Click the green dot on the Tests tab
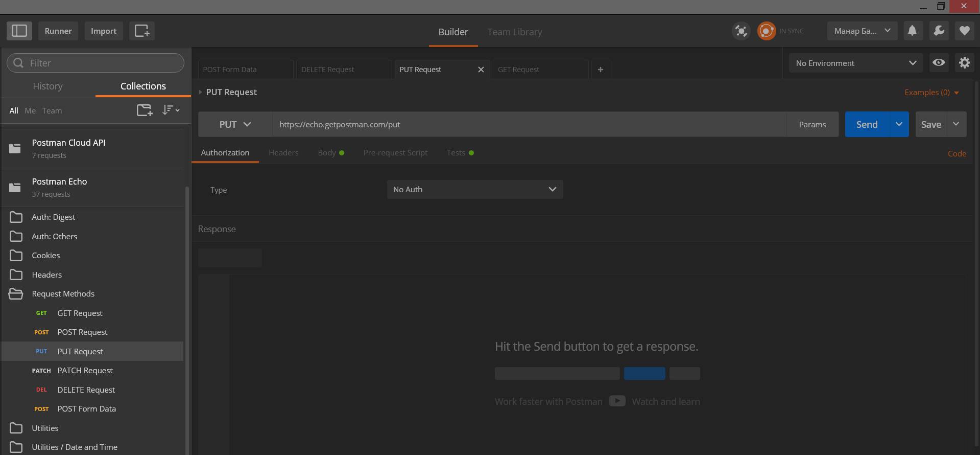Screen dimensions: 980x455 point(471,153)
